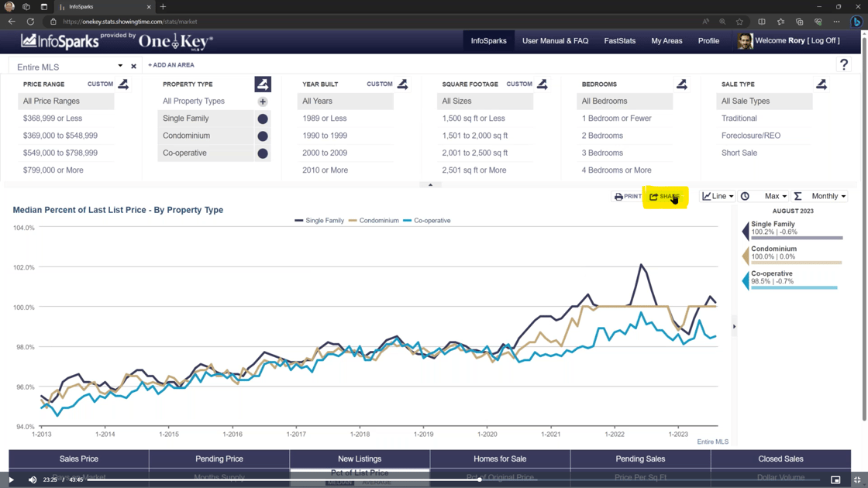Image resolution: width=868 pixels, height=488 pixels.
Task: Open the Line chart type dropdown
Action: 718,196
